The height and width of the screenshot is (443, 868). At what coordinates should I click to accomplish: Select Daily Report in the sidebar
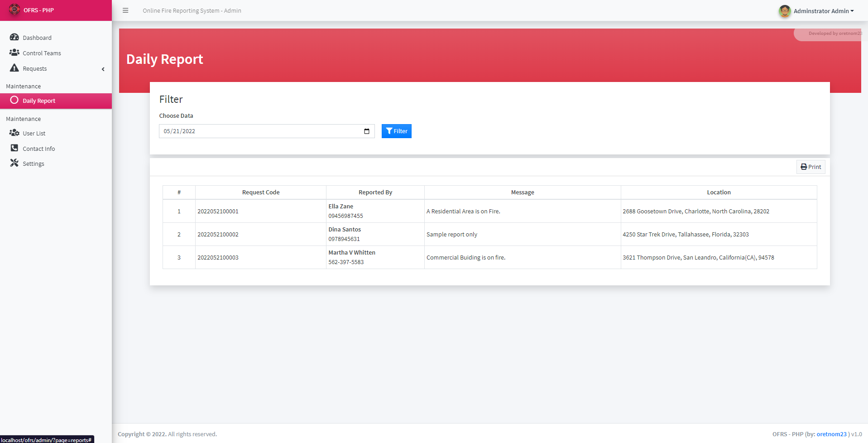tap(56, 101)
